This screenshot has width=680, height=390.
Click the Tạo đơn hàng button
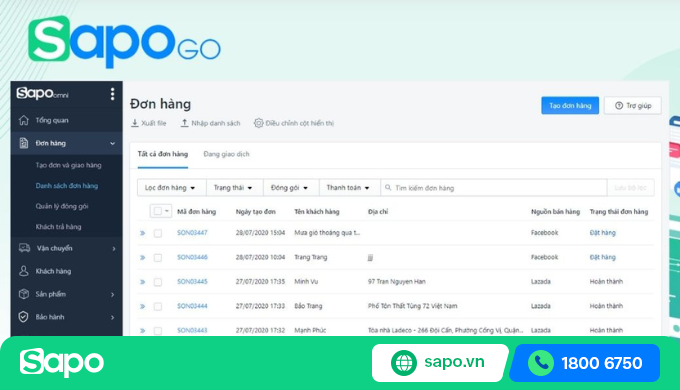pos(570,105)
